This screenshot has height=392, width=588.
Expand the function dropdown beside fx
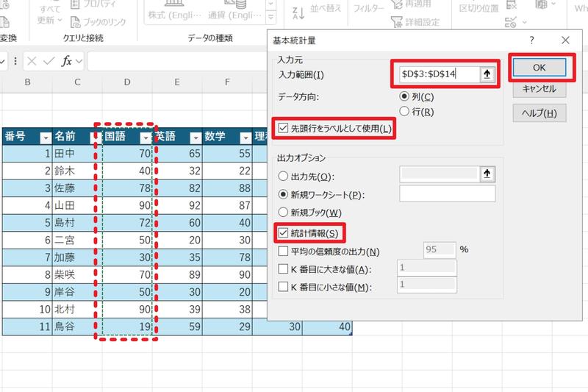pyautogui.click(x=79, y=61)
